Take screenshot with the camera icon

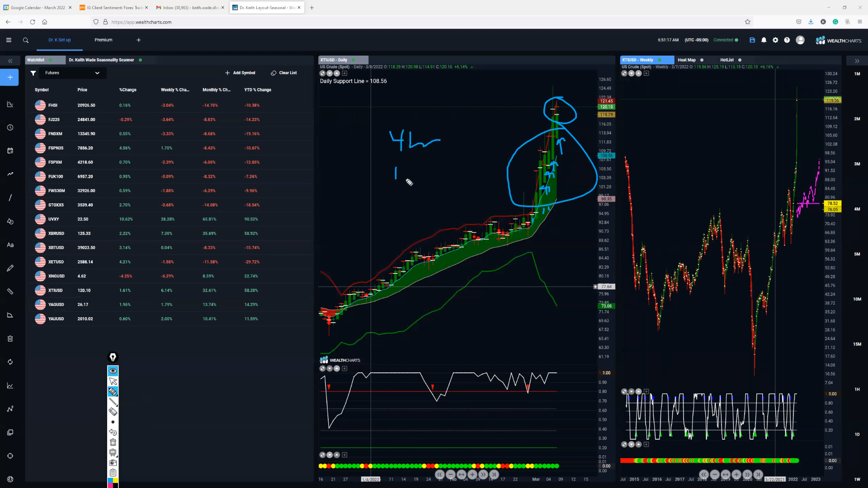click(113, 463)
